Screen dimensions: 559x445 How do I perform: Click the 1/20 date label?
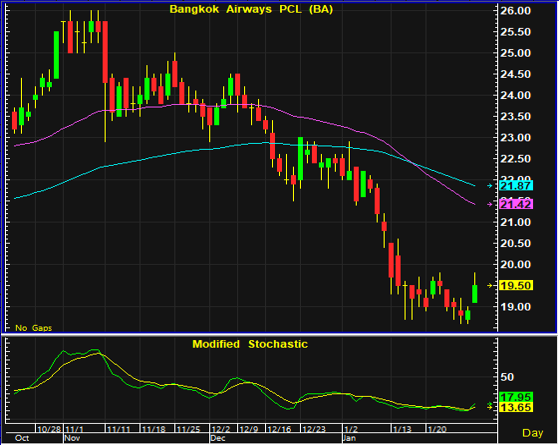click(437, 429)
